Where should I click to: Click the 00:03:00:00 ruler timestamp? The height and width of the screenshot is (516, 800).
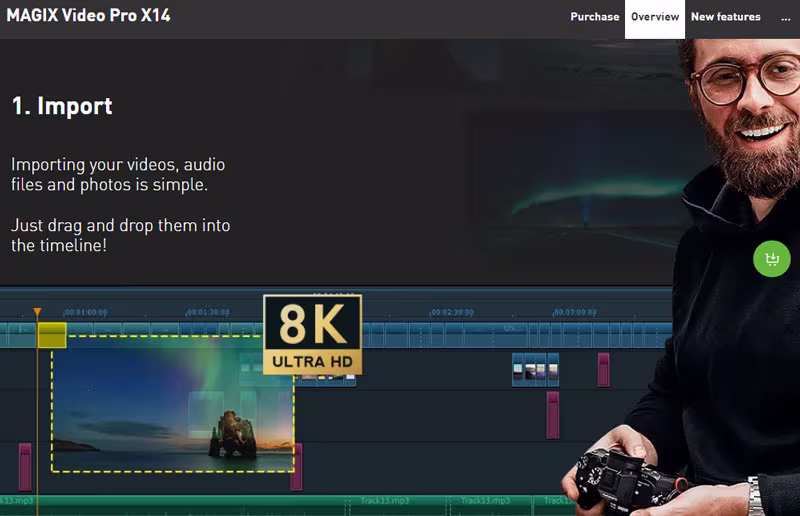coord(575,312)
